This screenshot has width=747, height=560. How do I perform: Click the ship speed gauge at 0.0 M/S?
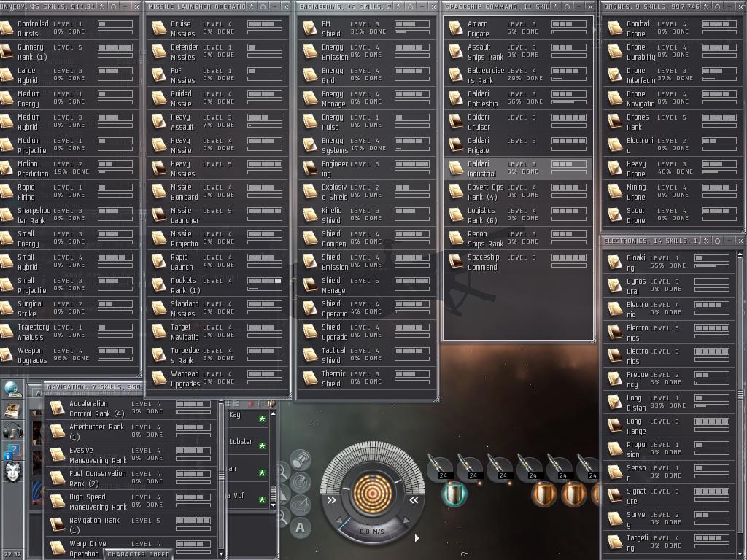(372, 531)
